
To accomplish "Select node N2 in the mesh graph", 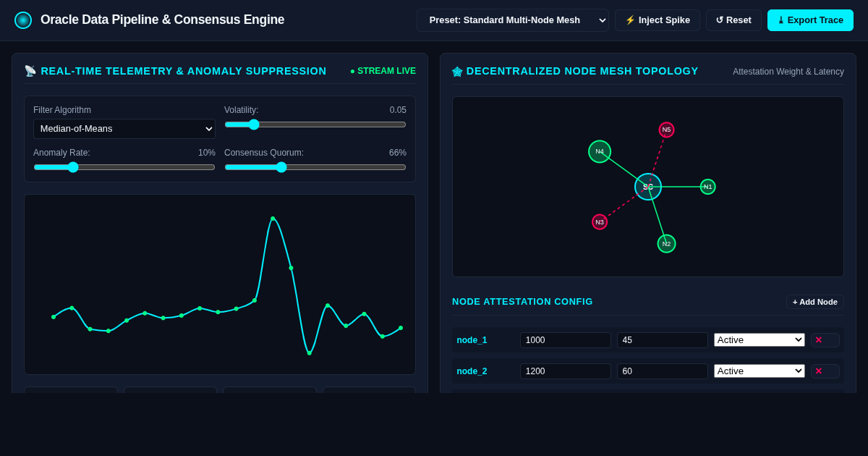I will pos(666,244).
